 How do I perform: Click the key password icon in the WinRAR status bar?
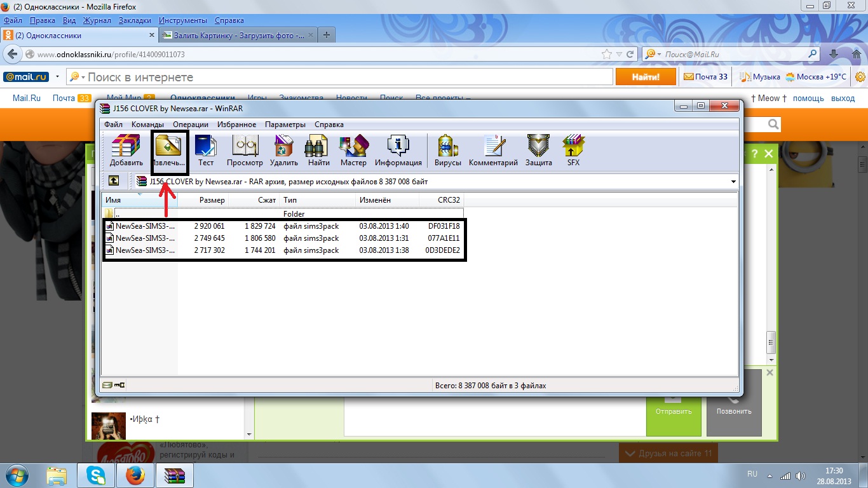(120, 385)
